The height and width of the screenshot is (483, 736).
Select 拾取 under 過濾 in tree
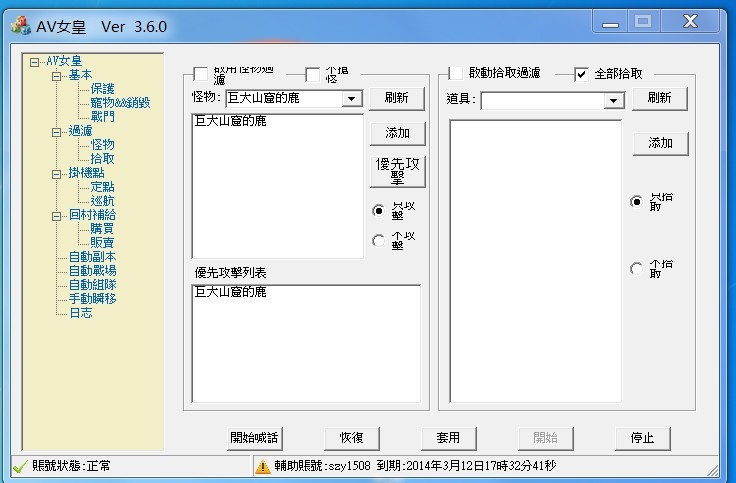102,159
